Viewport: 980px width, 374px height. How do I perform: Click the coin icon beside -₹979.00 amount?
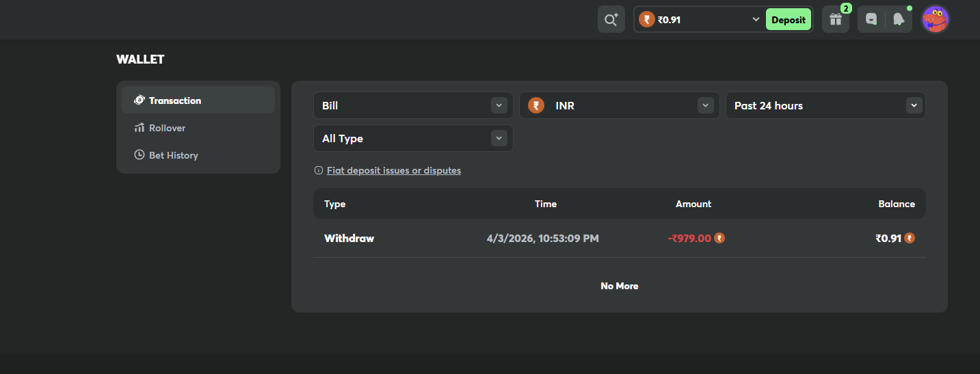pos(719,238)
